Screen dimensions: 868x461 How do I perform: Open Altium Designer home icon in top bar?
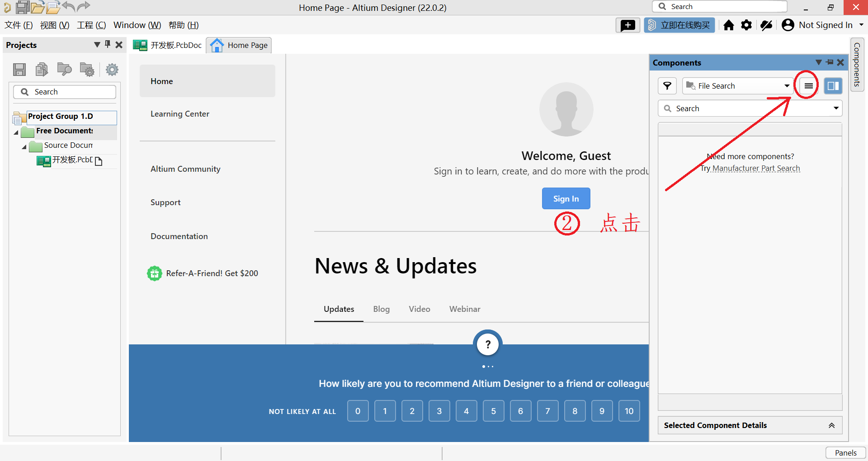(x=728, y=25)
